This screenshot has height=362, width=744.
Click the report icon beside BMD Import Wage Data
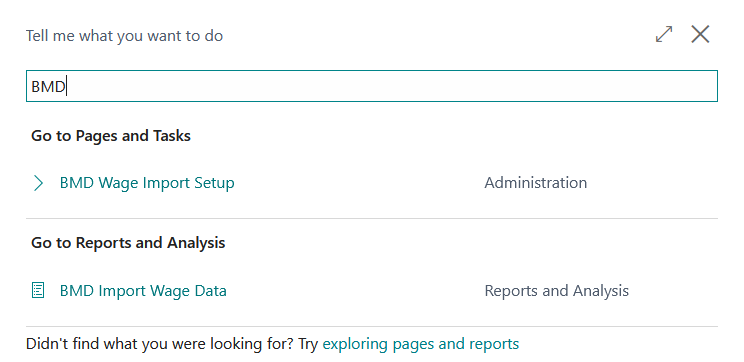click(38, 290)
